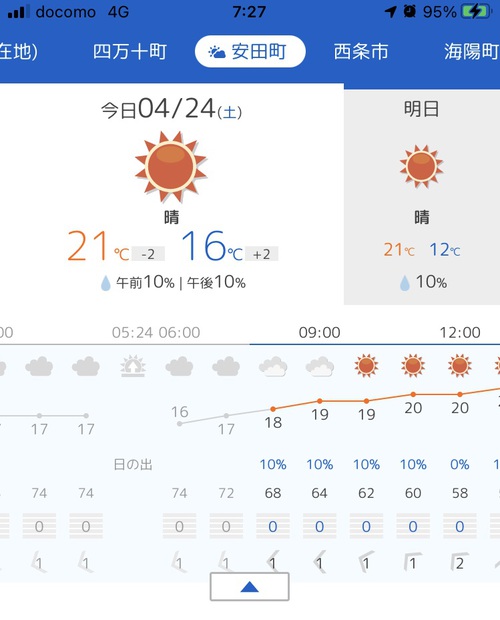The height and width of the screenshot is (620, 500).
Task: Tap the wind direction arrow labeled 2
Action: click(x=459, y=562)
